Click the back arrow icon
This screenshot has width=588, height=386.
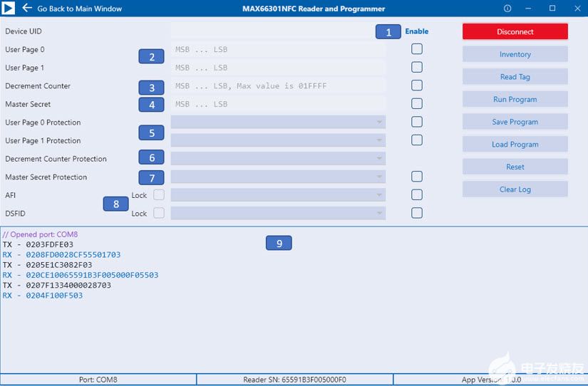pos(27,8)
